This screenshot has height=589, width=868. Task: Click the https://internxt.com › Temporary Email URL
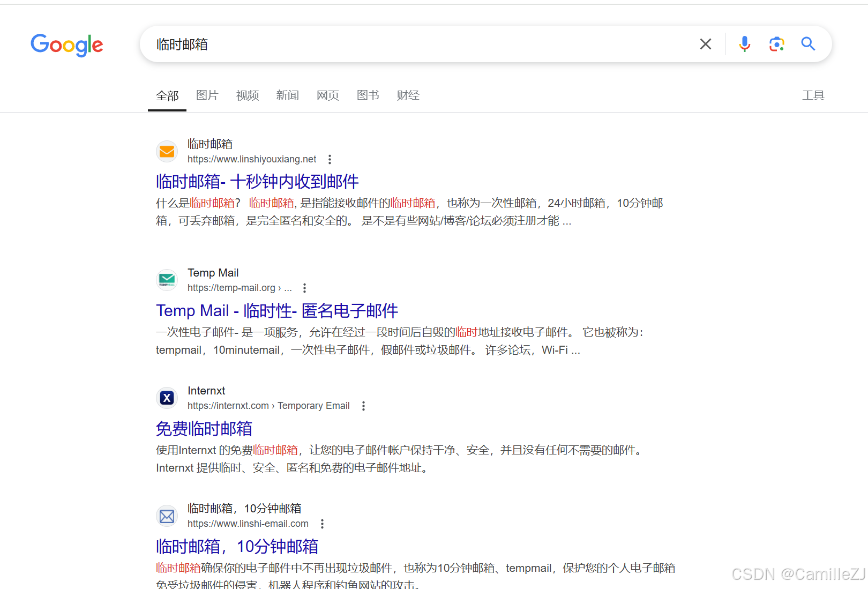268,406
